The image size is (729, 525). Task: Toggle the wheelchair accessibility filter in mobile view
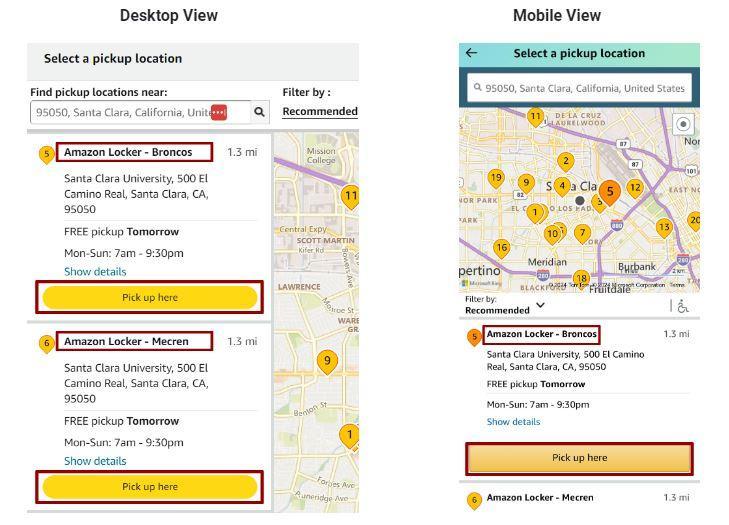[683, 306]
